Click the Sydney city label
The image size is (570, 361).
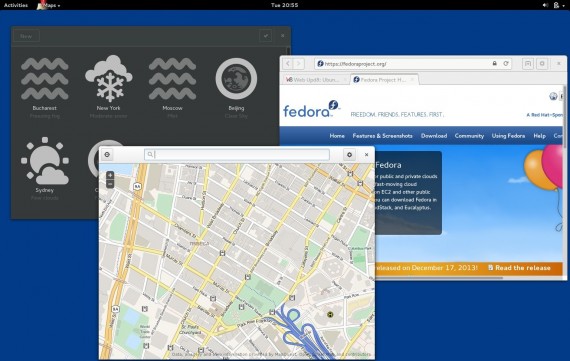coord(45,190)
